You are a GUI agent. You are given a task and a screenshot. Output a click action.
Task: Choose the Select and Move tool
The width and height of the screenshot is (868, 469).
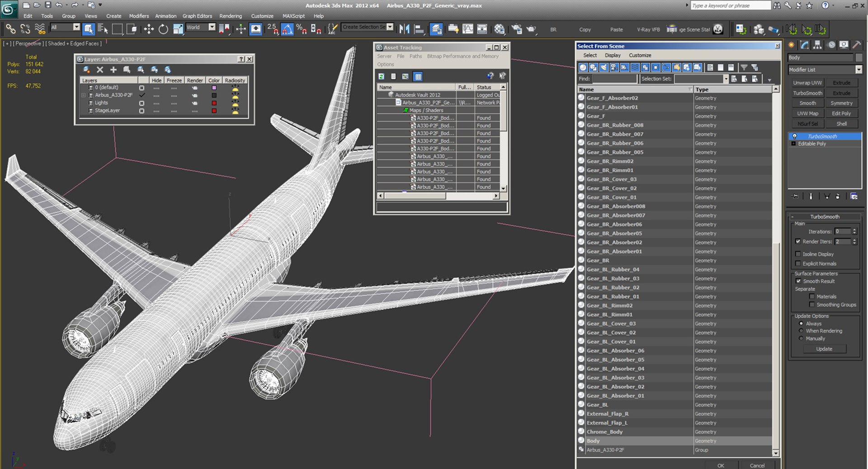coord(149,29)
